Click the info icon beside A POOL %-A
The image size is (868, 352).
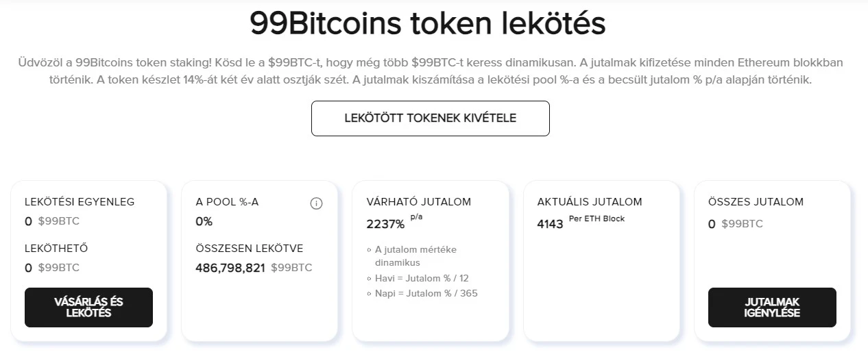tap(316, 203)
